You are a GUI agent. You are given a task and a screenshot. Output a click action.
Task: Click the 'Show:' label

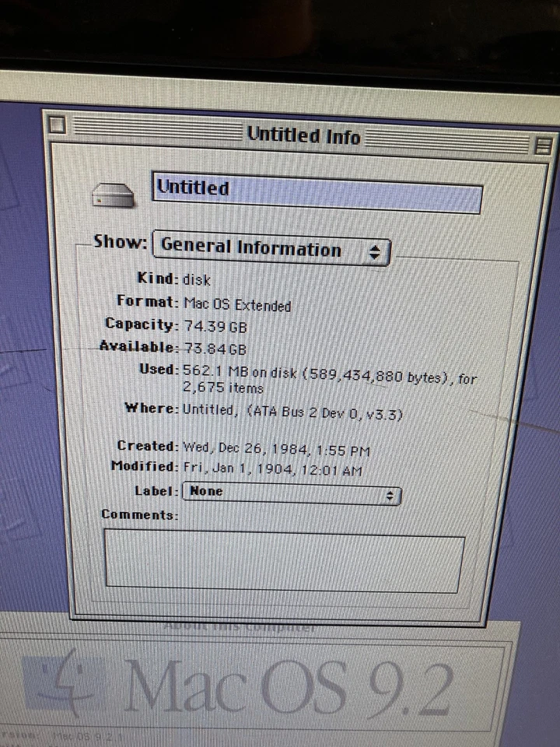click(x=120, y=241)
